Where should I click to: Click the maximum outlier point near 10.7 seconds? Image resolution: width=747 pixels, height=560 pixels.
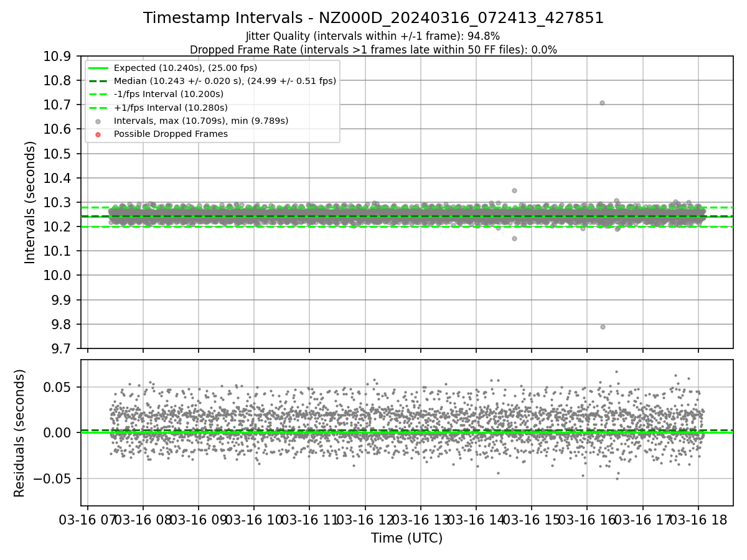[602, 103]
